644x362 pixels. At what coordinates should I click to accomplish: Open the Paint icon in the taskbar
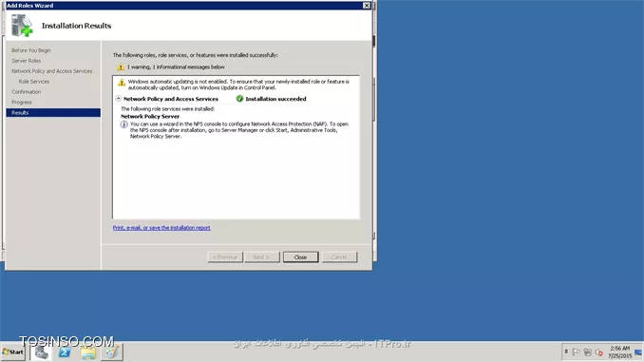tap(111, 352)
